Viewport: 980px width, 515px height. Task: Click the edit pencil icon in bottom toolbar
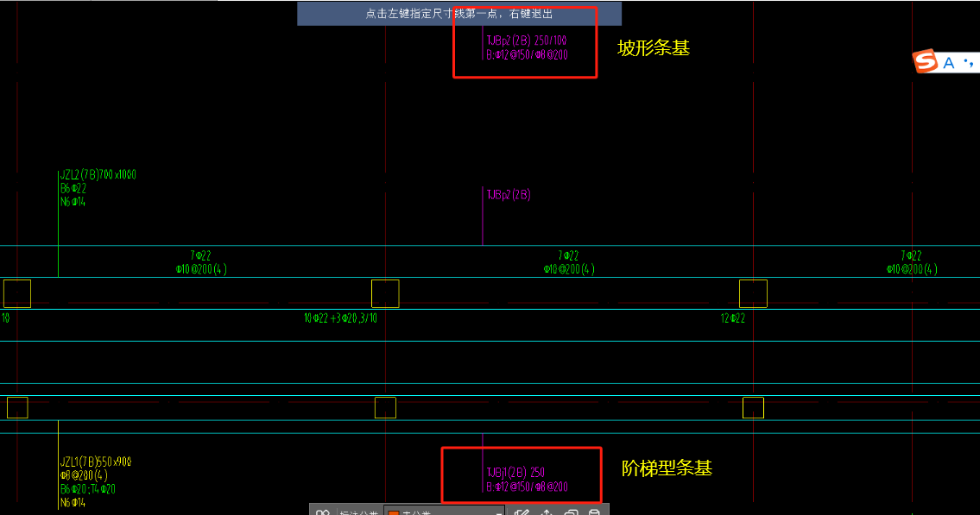point(522,512)
